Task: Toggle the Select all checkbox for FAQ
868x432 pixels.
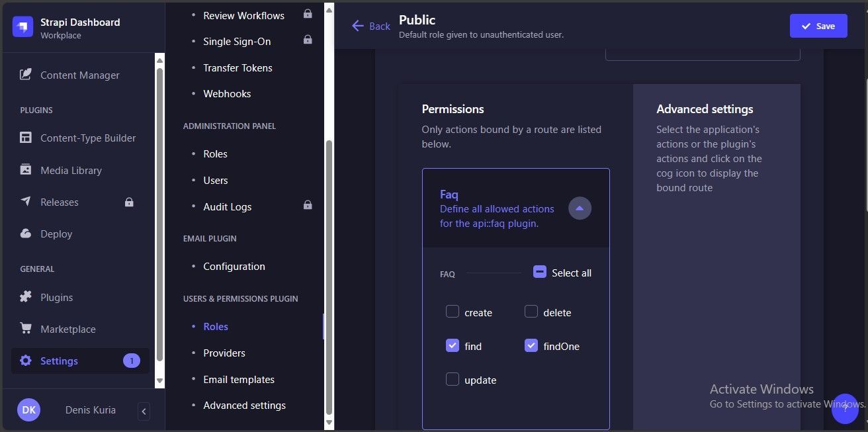Action: click(540, 272)
